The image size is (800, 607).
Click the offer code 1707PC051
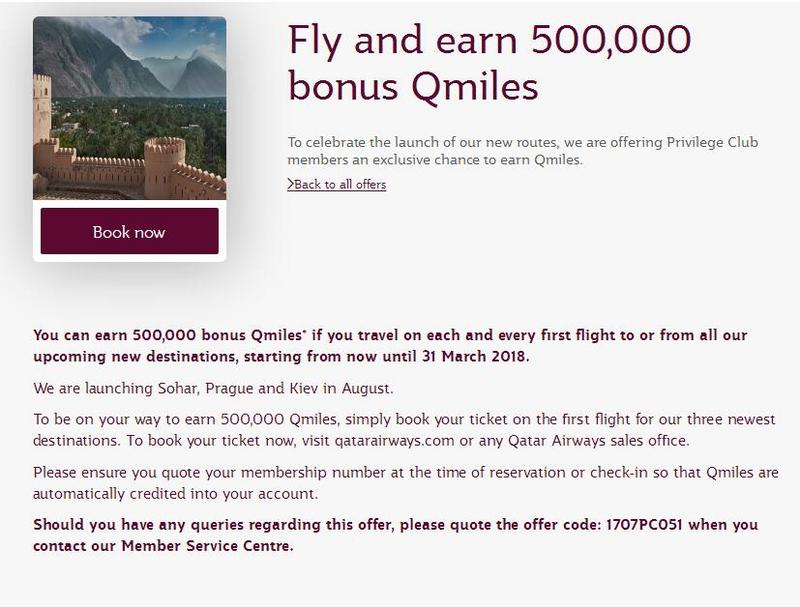(644, 524)
